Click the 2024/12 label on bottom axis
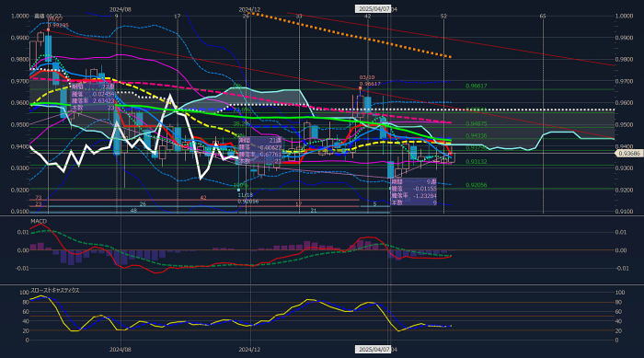This screenshot has height=358, width=644. (x=249, y=350)
